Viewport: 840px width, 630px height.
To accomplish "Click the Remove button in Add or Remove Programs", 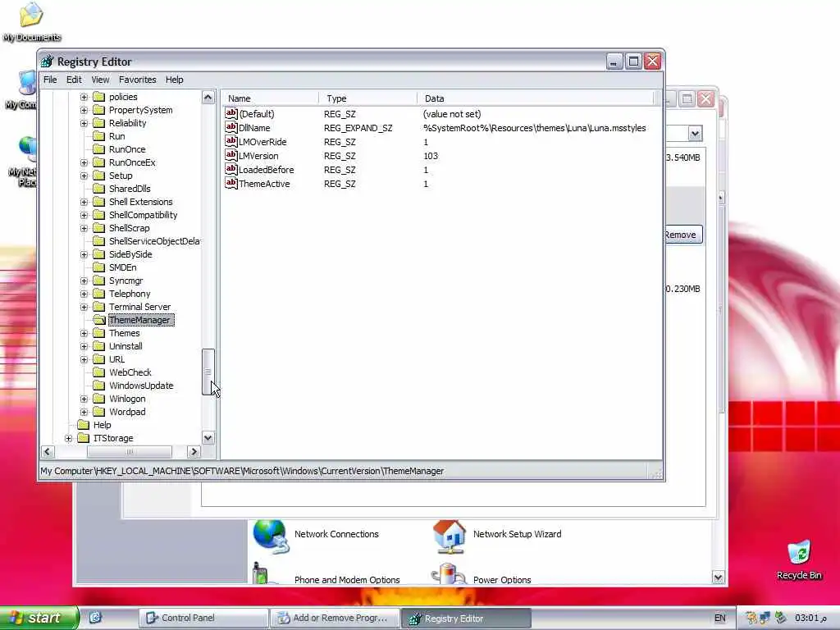I will [x=683, y=235].
